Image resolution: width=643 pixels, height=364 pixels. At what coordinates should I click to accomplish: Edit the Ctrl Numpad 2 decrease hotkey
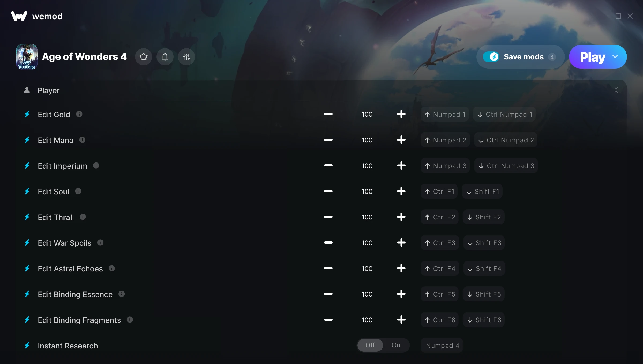pos(506,140)
